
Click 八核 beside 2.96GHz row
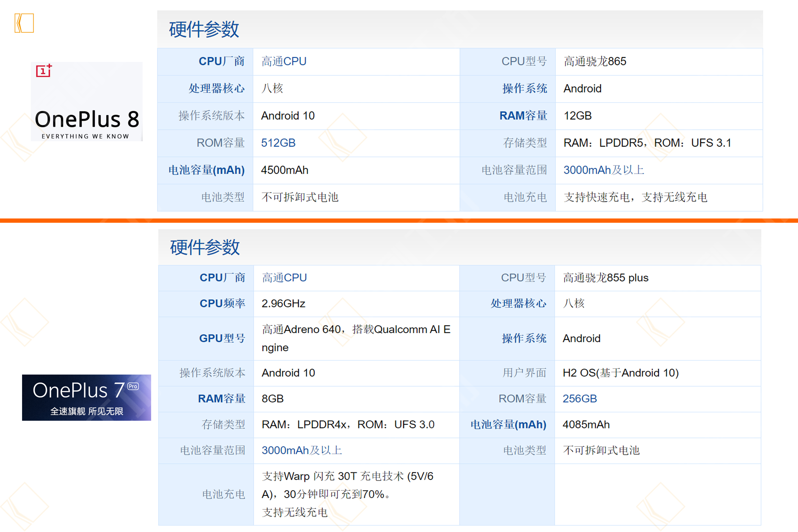pyautogui.click(x=573, y=303)
